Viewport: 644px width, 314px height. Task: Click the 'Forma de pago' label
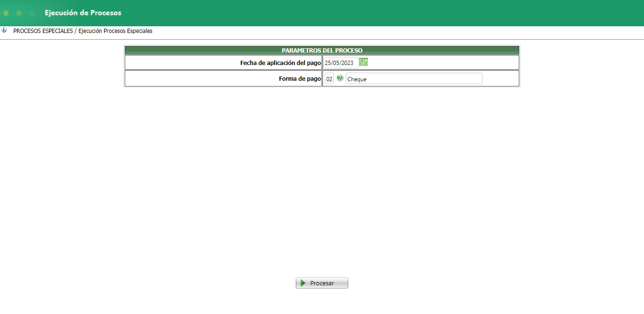[300, 79]
